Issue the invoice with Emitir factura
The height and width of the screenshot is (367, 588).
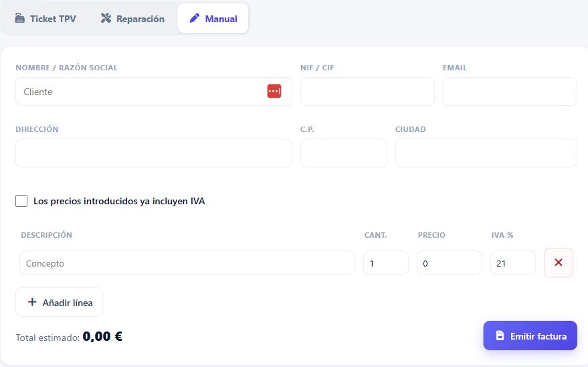click(x=530, y=336)
